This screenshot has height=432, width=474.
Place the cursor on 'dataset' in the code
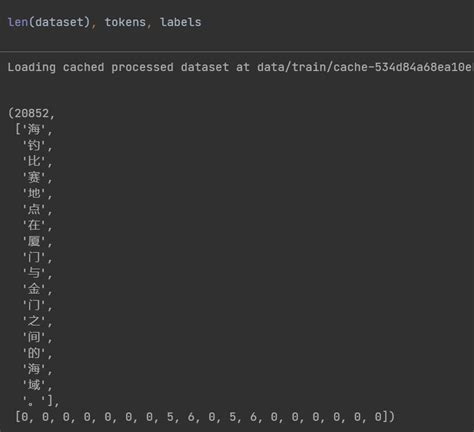coord(59,22)
